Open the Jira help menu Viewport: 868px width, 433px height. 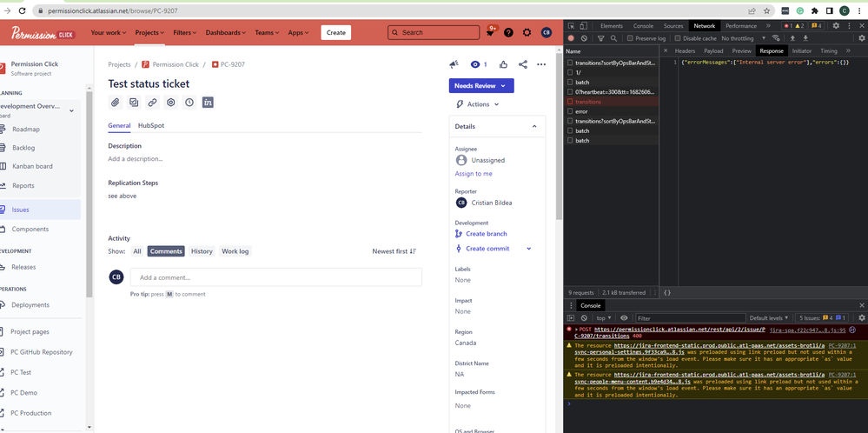point(509,33)
